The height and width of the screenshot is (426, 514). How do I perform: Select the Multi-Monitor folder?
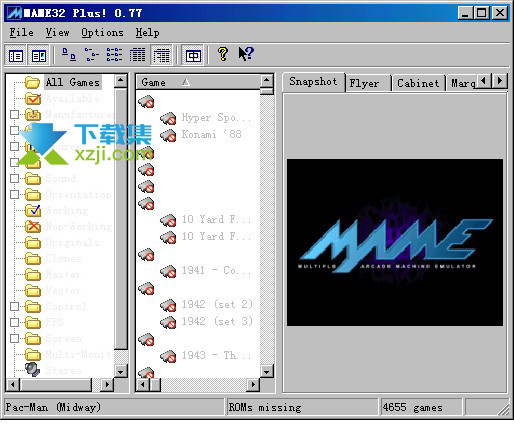[78, 354]
